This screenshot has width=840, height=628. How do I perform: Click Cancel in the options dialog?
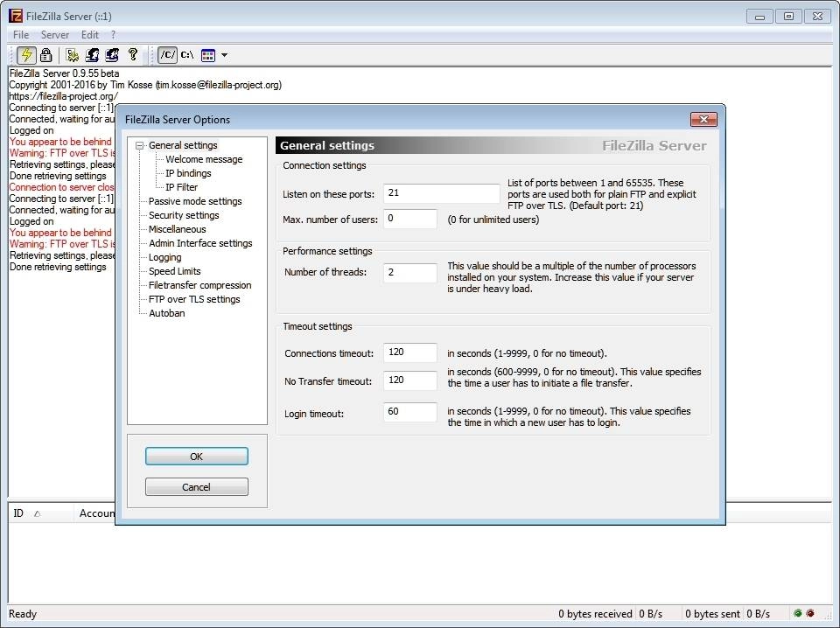197,487
